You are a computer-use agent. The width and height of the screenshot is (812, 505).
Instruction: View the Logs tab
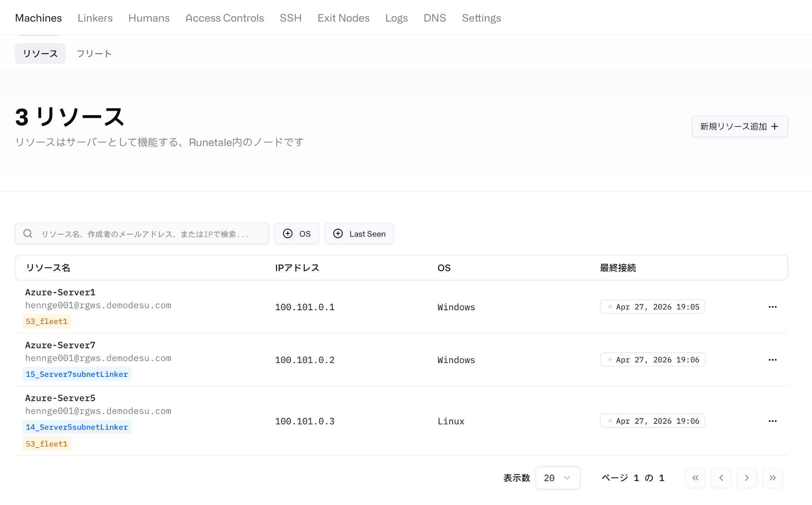click(x=396, y=18)
